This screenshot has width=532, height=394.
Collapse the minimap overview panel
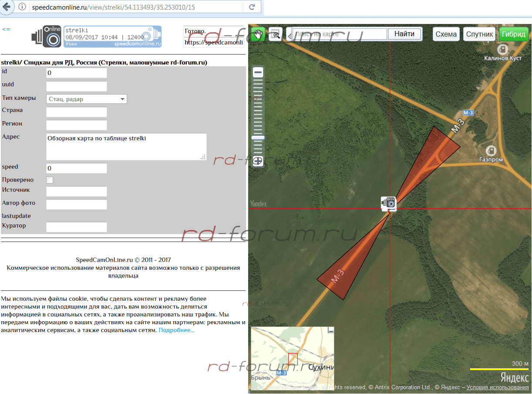pyautogui.click(x=331, y=330)
